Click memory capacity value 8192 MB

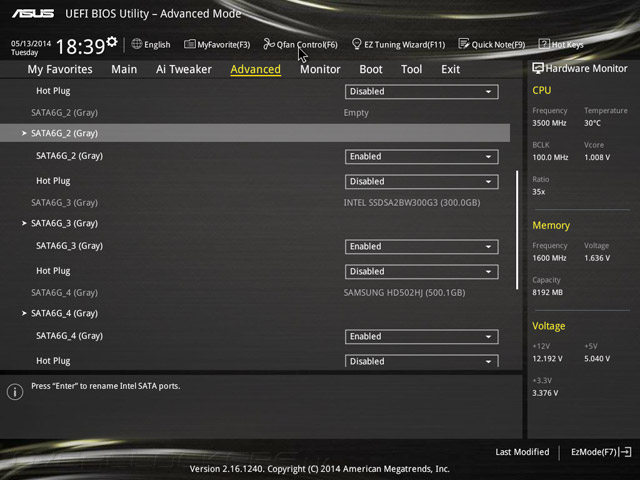coord(547,293)
